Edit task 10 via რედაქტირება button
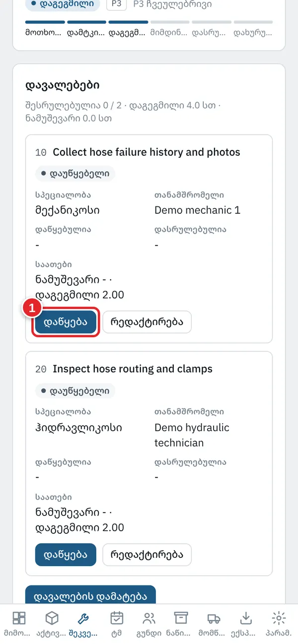Viewport: 298px width, 644px height. (147, 322)
